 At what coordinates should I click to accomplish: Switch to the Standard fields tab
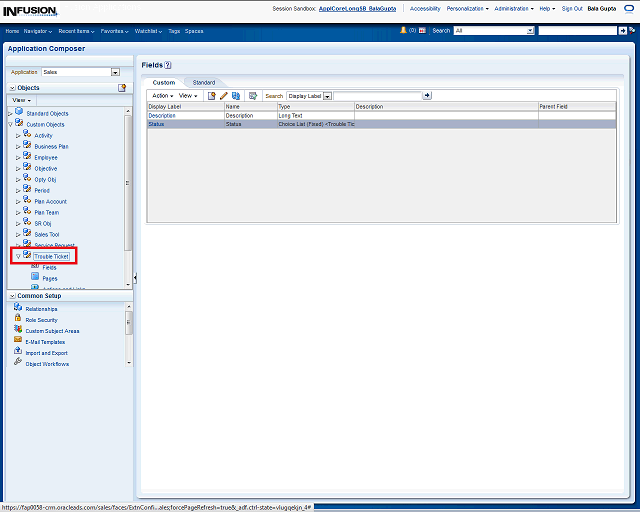(204, 82)
